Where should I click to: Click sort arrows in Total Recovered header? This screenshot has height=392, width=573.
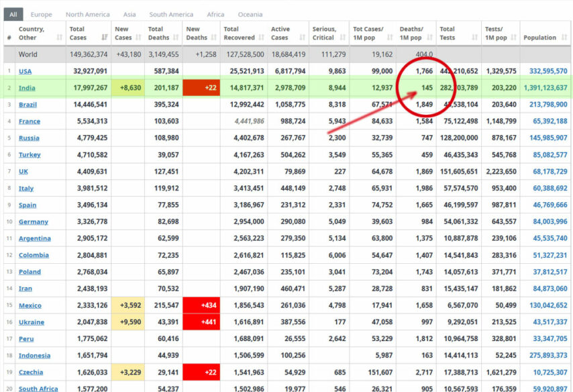click(x=262, y=38)
